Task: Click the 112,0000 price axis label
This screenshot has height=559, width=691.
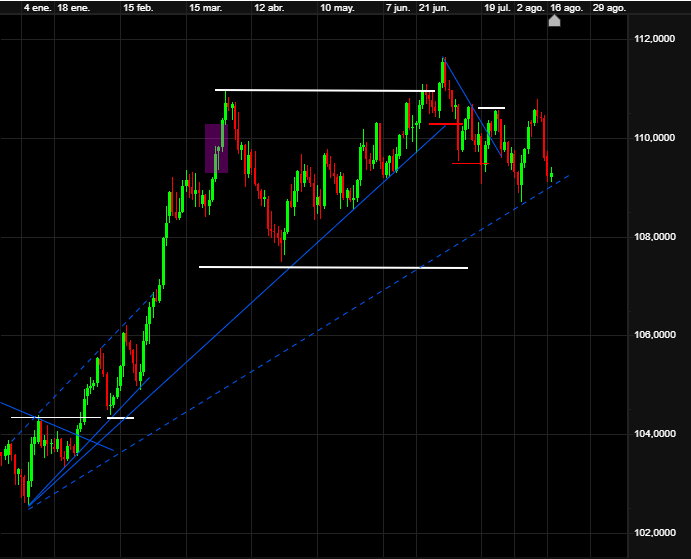Action: pos(654,39)
